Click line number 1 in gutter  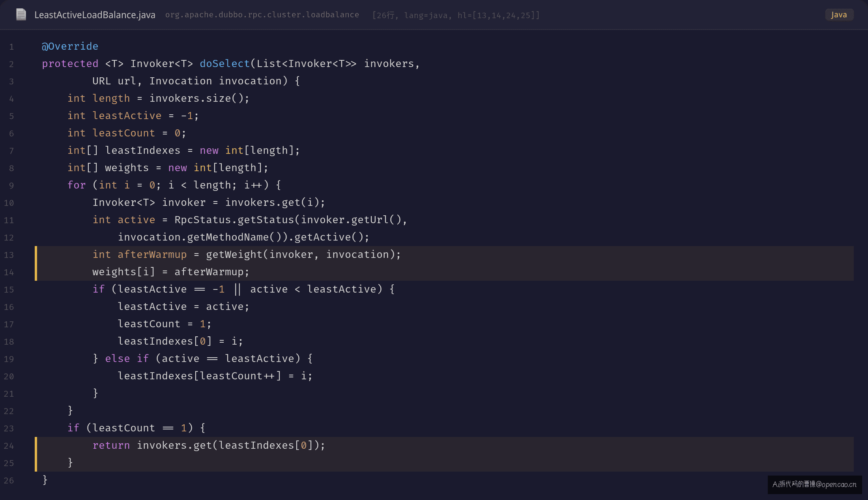(11, 47)
